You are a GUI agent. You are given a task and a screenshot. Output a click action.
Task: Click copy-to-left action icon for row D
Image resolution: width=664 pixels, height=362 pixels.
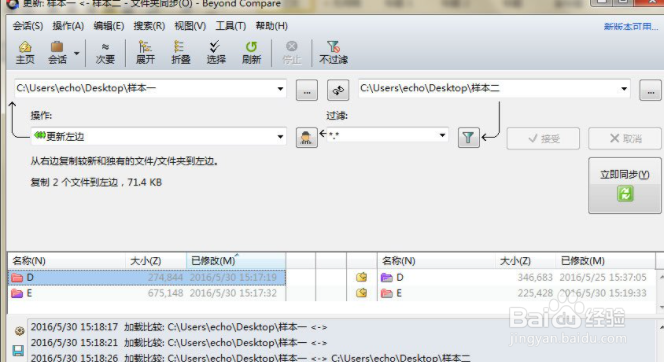point(362,277)
